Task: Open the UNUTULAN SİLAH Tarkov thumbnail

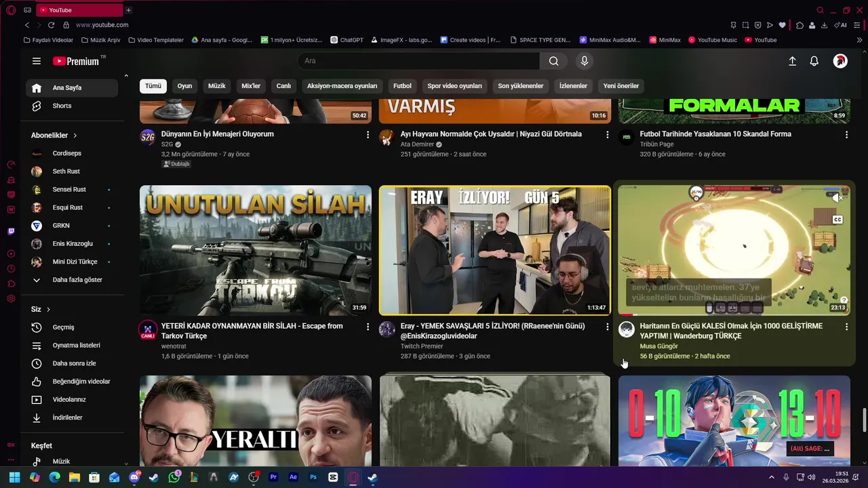Action: tap(256, 250)
